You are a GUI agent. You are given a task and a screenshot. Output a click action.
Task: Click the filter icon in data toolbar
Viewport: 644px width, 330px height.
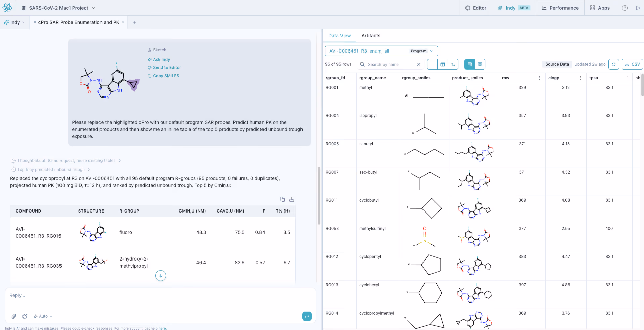pos(432,64)
